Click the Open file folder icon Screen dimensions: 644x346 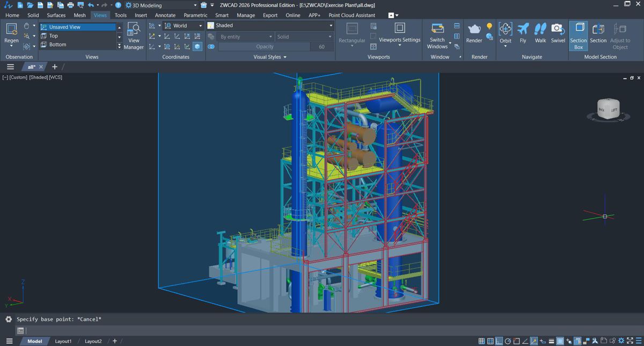coord(30,5)
